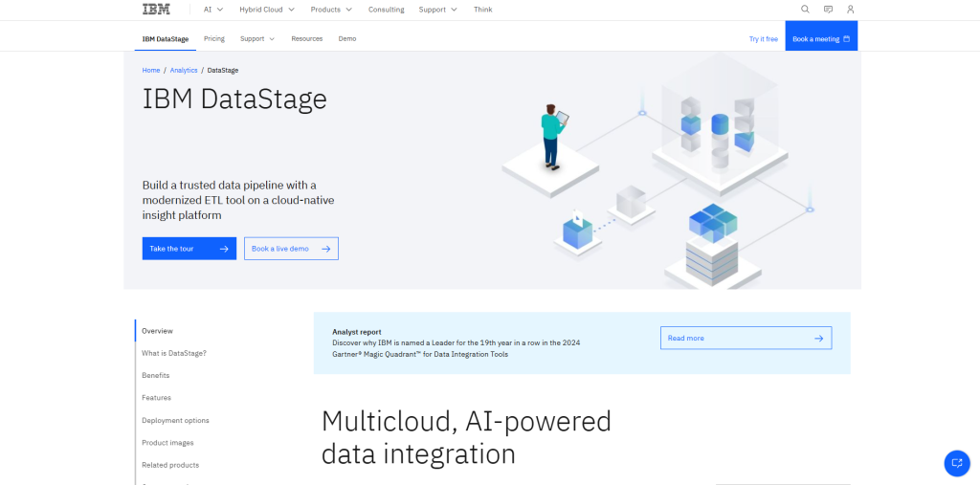Expand the Support dropdown in DataStage subnav

click(257, 39)
